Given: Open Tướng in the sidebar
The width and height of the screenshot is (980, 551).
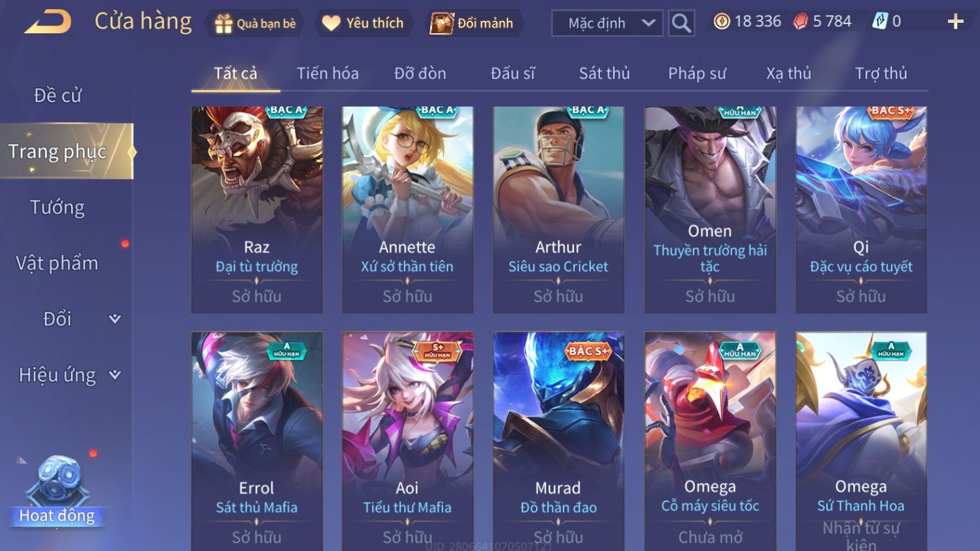Looking at the screenshot, I should point(57,207).
